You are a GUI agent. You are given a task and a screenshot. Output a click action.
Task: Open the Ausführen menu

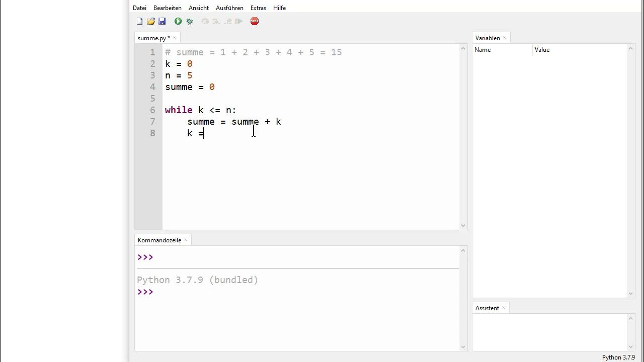point(229,8)
